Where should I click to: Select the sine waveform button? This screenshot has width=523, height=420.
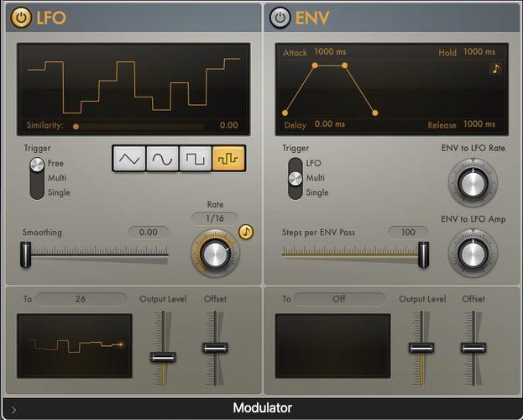tap(162, 159)
